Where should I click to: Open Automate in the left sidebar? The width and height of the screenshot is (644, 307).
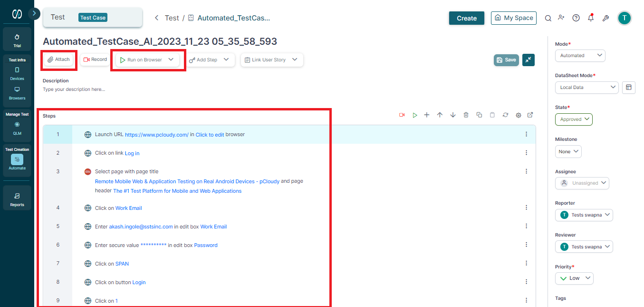17,162
